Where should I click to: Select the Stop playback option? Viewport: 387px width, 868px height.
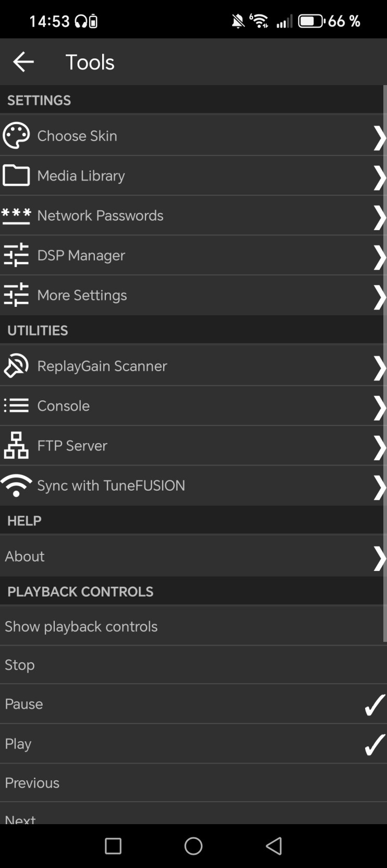click(x=20, y=665)
